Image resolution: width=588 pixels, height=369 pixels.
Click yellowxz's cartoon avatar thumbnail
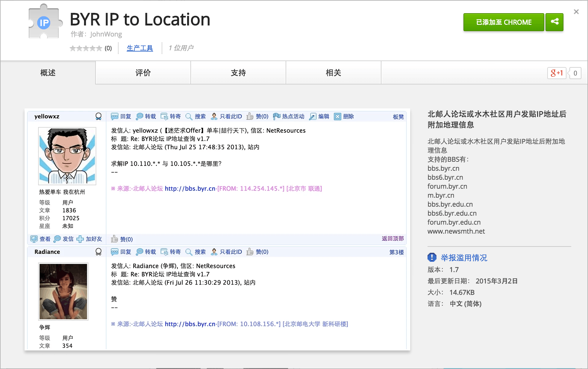click(x=67, y=156)
